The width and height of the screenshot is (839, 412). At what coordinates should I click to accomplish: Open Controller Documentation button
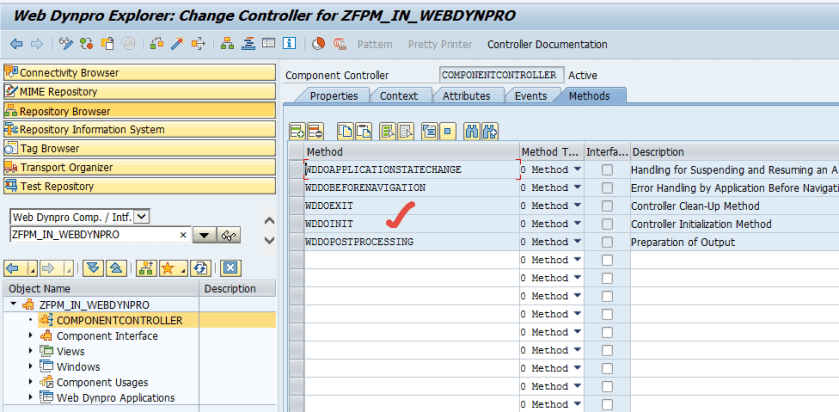[x=547, y=44]
